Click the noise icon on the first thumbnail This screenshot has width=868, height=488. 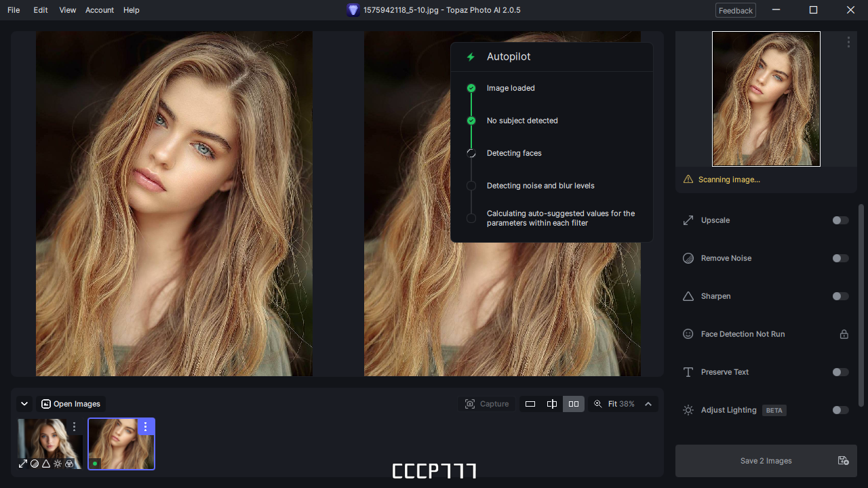[x=35, y=464]
